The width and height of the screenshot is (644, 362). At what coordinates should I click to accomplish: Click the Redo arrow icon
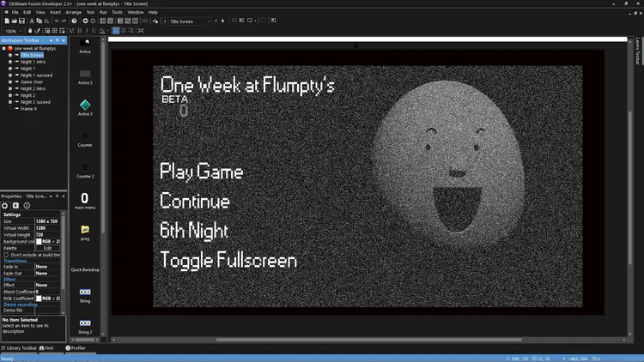pos(64,21)
